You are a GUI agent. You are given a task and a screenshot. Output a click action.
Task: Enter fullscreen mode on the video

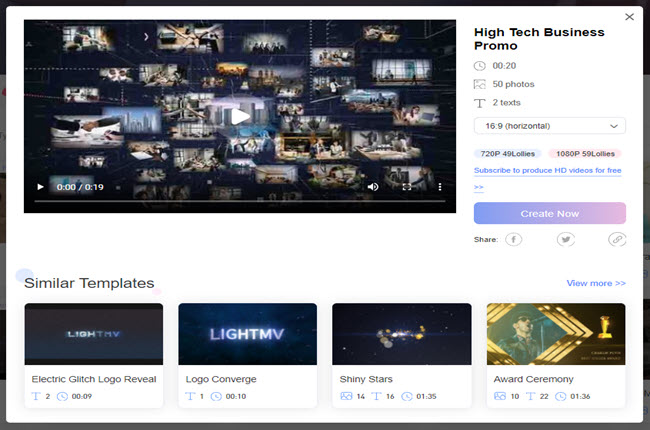407,187
